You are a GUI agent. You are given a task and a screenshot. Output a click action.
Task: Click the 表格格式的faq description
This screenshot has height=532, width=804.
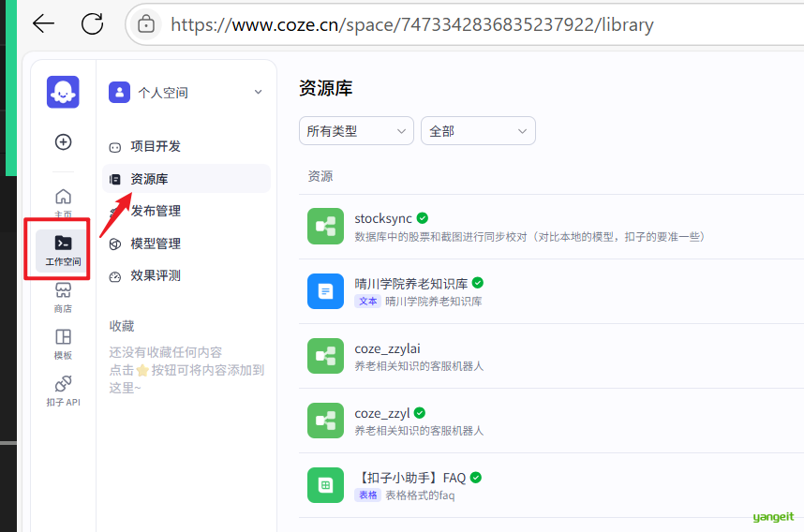click(x=420, y=495)
